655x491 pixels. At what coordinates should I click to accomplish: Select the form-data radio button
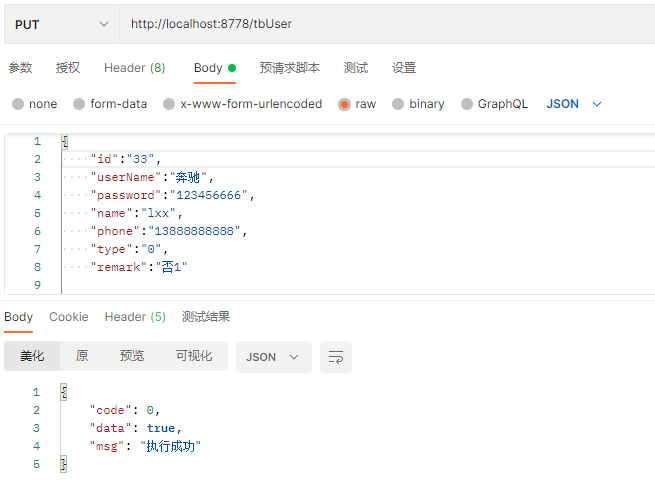(79, 104)
